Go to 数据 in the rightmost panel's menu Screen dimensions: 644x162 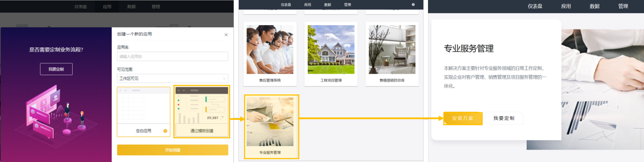(x=594, y=6)
